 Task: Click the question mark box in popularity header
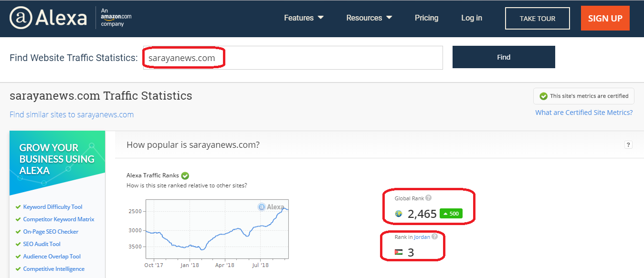pyautogui.click(x=628, y=145)
